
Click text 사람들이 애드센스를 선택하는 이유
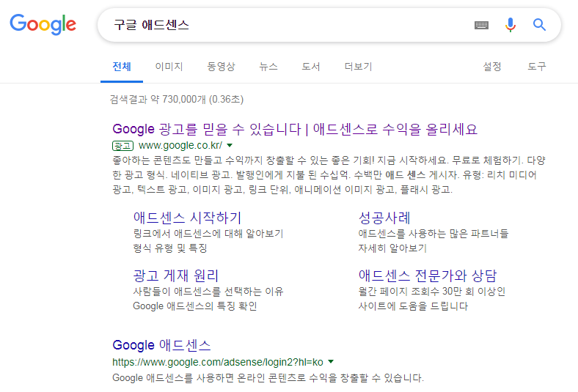(x=208, y=292)
